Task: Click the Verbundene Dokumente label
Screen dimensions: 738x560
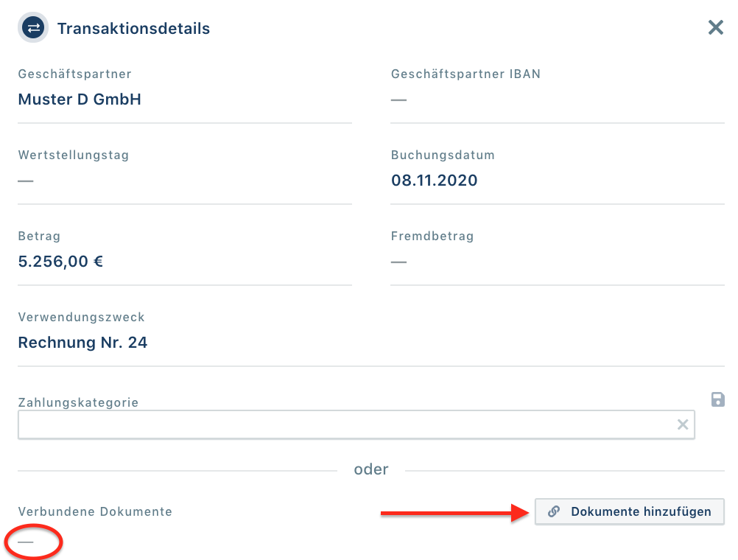Action: 94,511
